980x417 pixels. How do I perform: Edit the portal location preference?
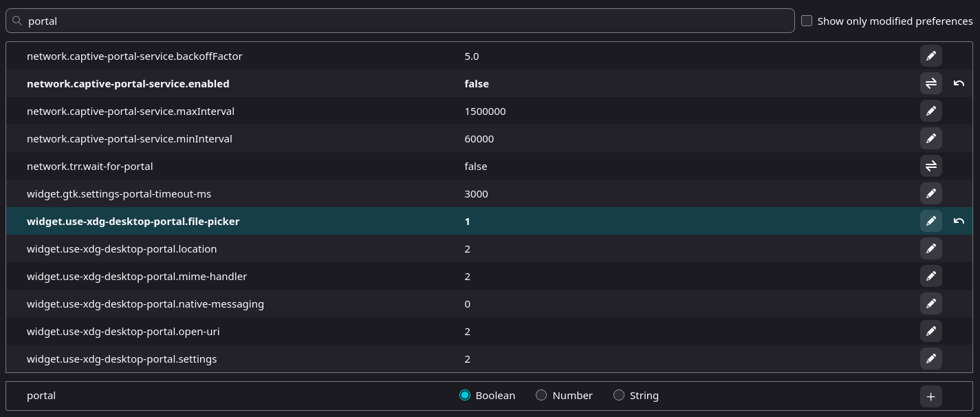point(930,248)
